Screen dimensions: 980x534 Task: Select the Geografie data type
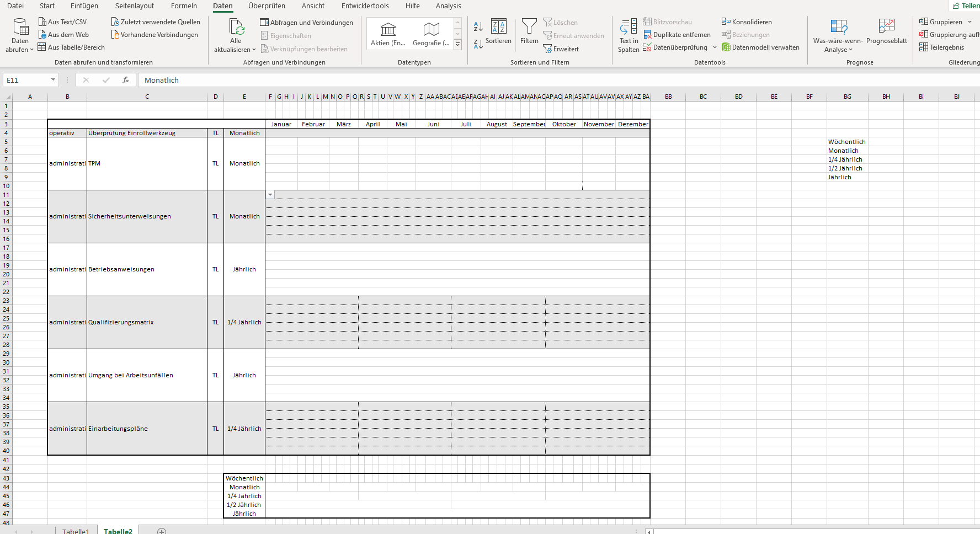(x=431, y=34)
